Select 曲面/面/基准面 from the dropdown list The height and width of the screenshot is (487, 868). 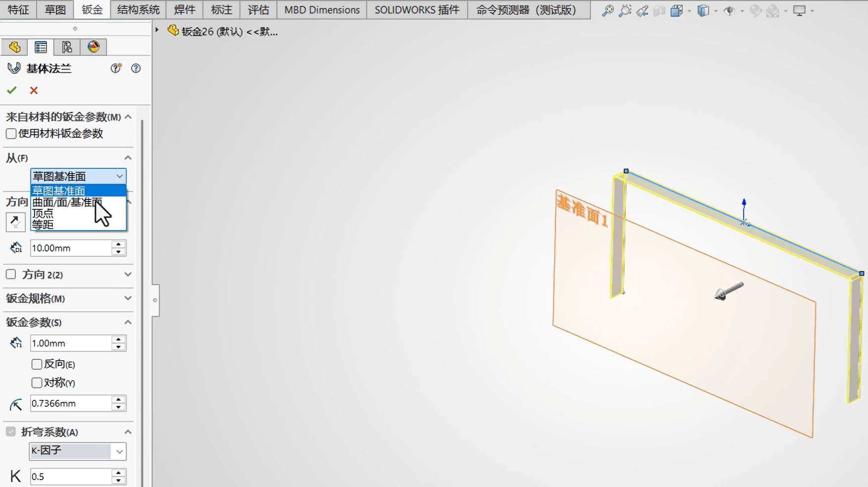coord(67,202)
